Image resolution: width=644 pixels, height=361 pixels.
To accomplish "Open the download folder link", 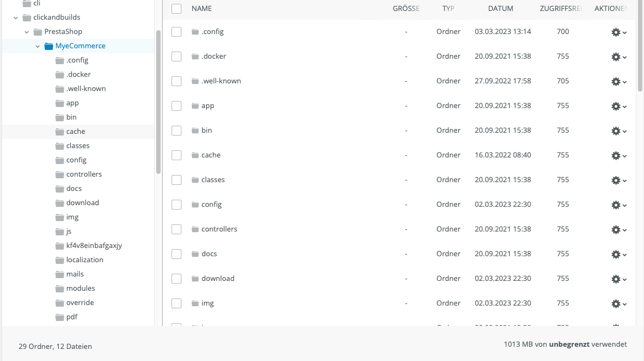I will pyautogui.click(x=218, y=278).
